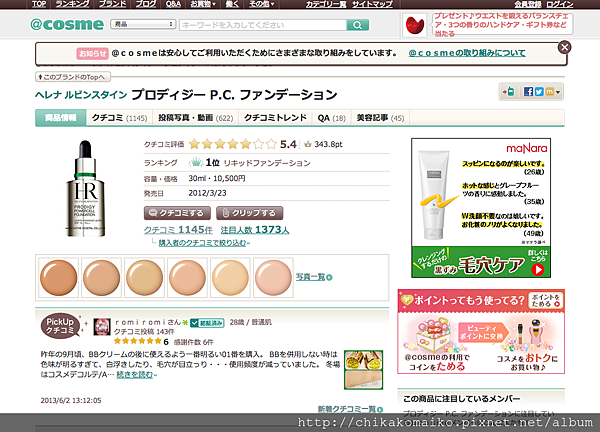Click the PickUp クチコミ badge
The image size is (600, 432).
coord(60,326)
